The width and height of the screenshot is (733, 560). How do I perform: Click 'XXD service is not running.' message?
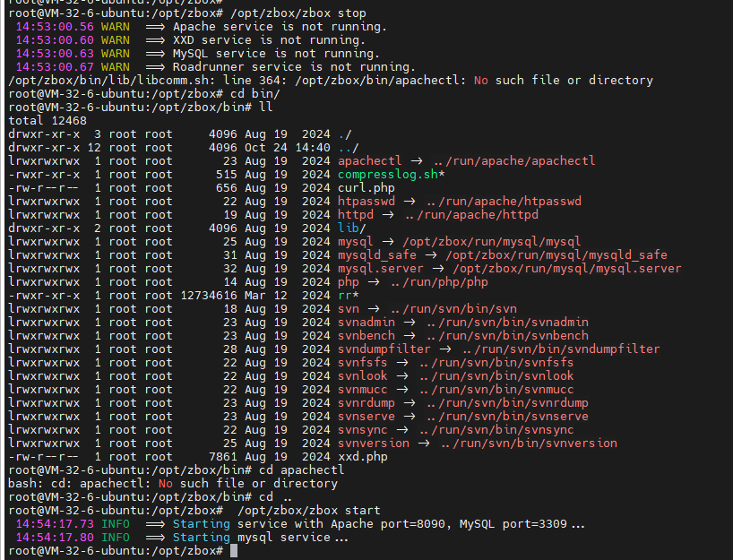(x=269, y=40)
